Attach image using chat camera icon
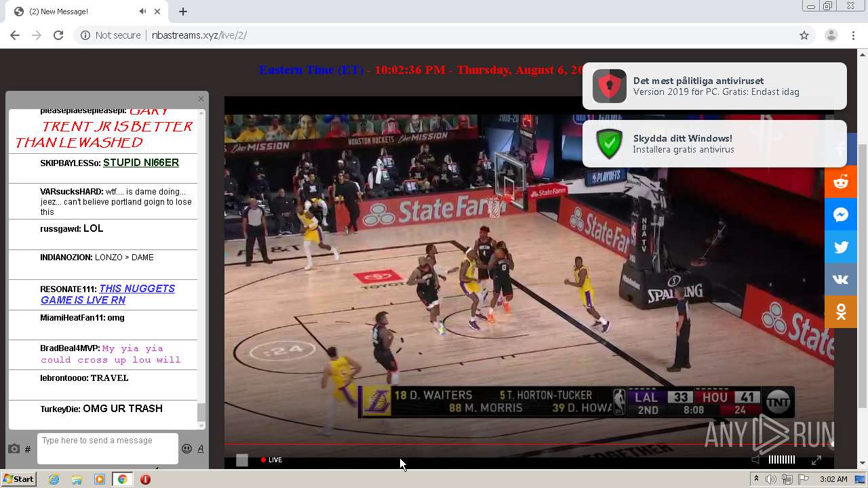868x488 pixels. 14,449
